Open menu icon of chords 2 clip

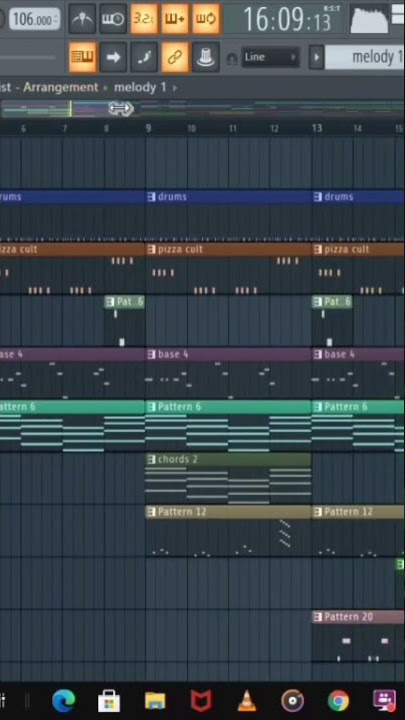(x=151, y=459)
